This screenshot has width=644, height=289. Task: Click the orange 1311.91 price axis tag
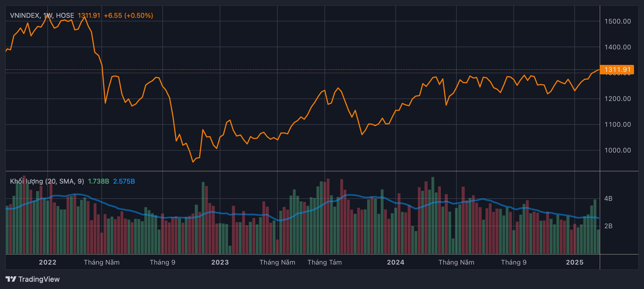(x=617, y=69)
